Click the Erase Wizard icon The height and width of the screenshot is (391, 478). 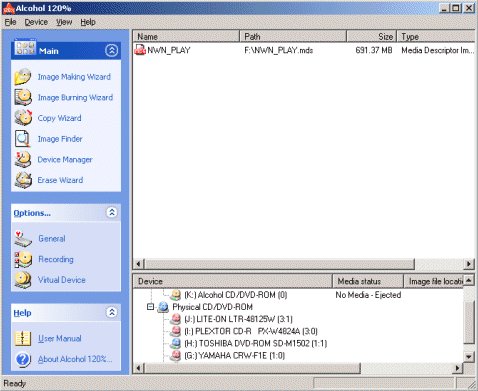click(x=23, y=180)
